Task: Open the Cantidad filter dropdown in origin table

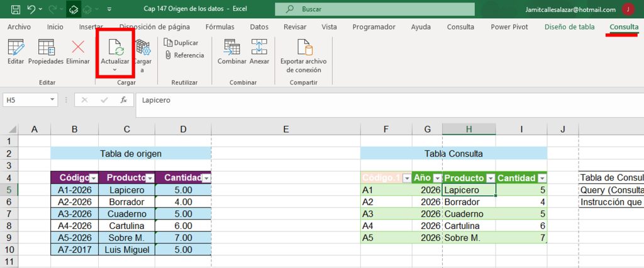Action: click(206, 178)
